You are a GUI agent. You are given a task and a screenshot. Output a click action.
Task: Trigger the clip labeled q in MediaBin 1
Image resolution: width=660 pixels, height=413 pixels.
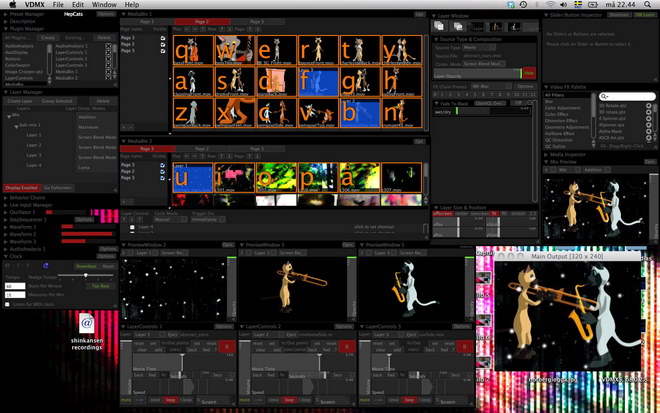tap(193, 50)
